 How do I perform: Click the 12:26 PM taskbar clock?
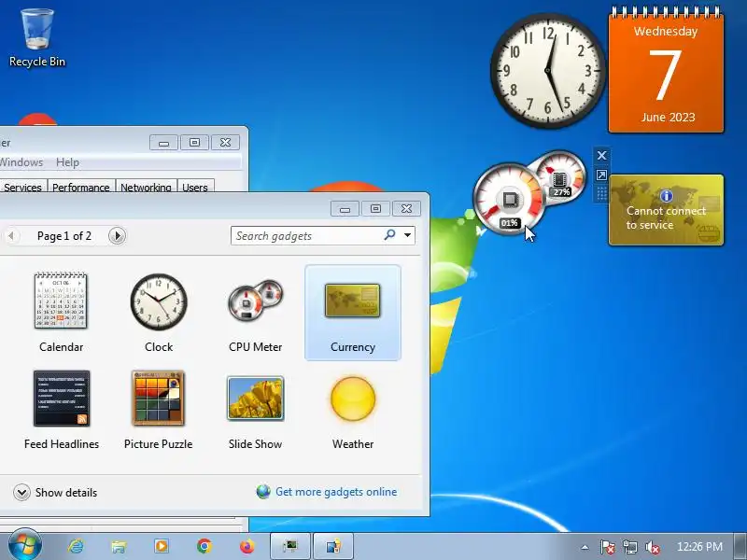tap(699, 547)
